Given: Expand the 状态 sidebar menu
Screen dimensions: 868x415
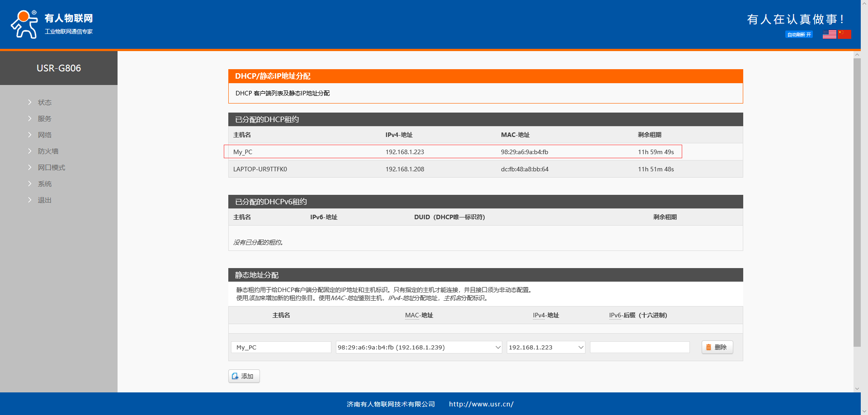Looking at the screenshot, I should tap(44, 103).
